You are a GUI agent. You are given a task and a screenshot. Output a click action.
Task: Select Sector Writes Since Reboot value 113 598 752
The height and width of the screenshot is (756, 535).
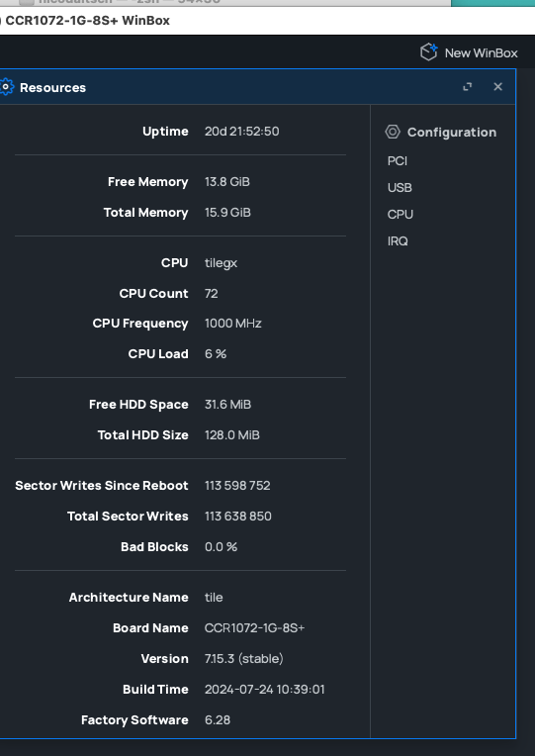(237, 486)
